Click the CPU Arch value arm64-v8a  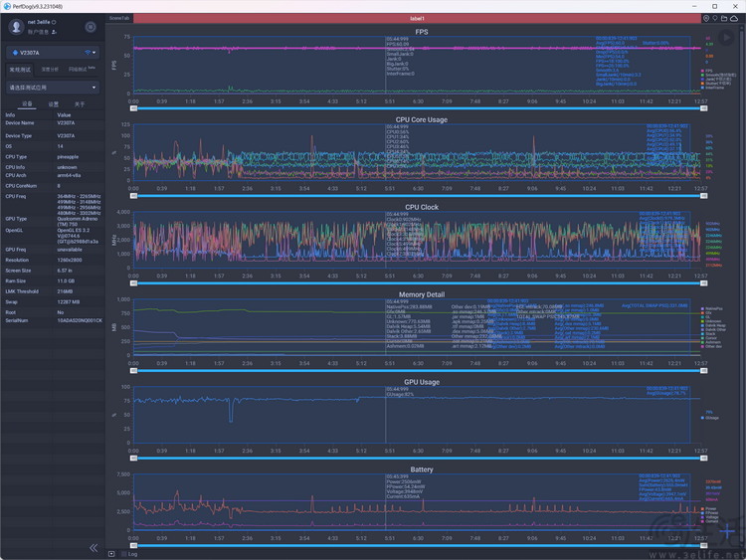click(x=69, y=176)
